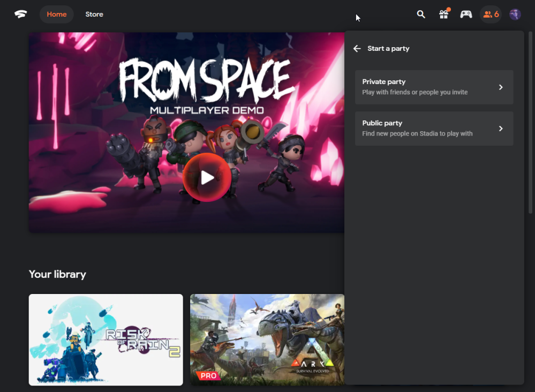The width and height of the screenshot is (535, 392).
Task: Click the Stadia logo
Action: pos(20,14)
